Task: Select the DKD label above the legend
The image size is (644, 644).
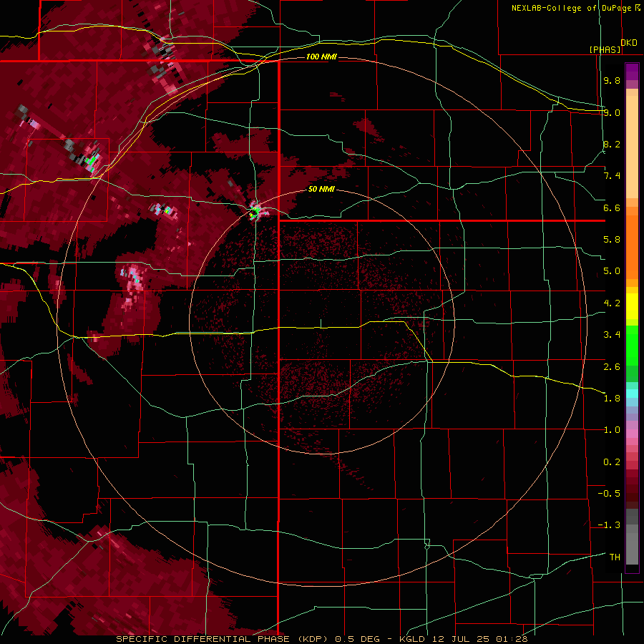Action: pyautogui.click(x=629, y=43)
